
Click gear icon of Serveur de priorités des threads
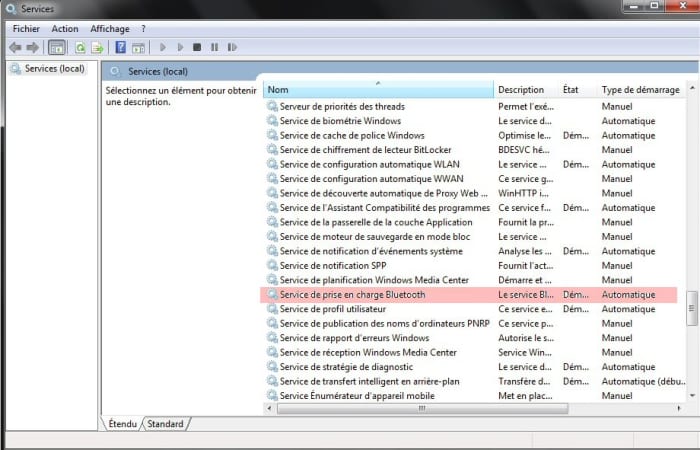tap(272, 106)
